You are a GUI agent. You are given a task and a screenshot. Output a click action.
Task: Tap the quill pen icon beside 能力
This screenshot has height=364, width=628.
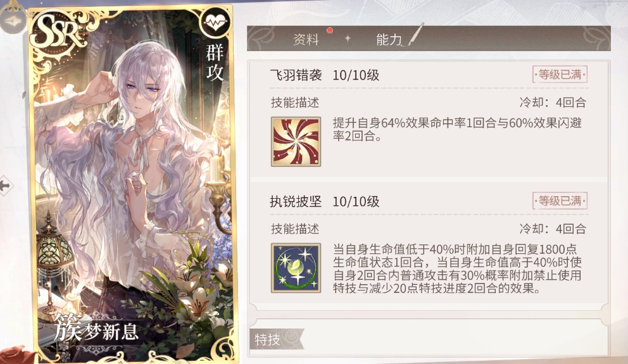tap(414, 35)
